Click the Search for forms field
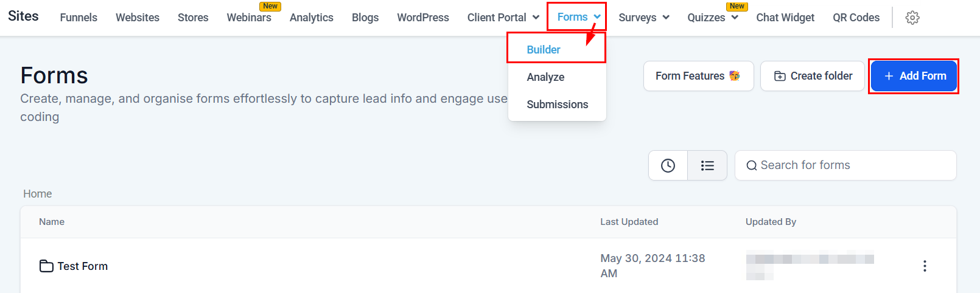The height and width of the screenshot is (293, 980). [x=852, y=165]
